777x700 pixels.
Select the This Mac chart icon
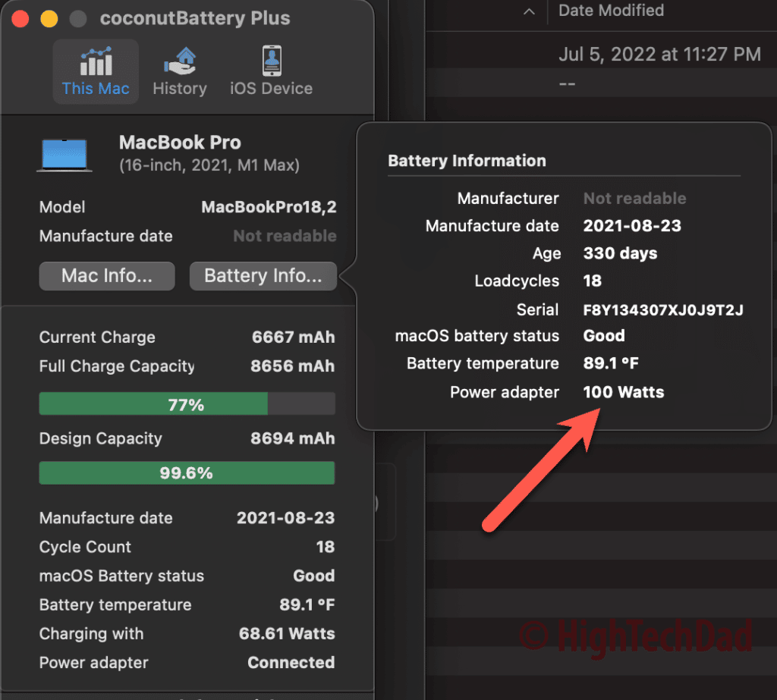coord(96,61)
